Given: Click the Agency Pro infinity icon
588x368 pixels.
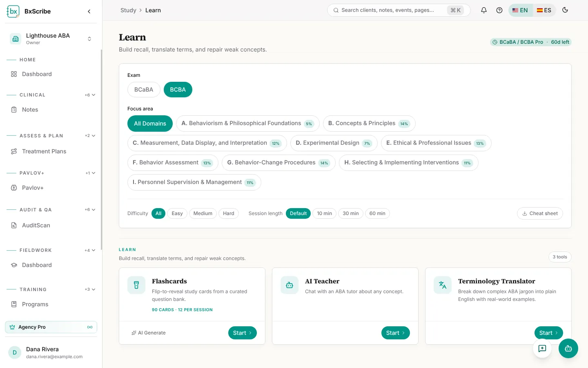Looking at the screenshot, I should [x=90, y=327].
